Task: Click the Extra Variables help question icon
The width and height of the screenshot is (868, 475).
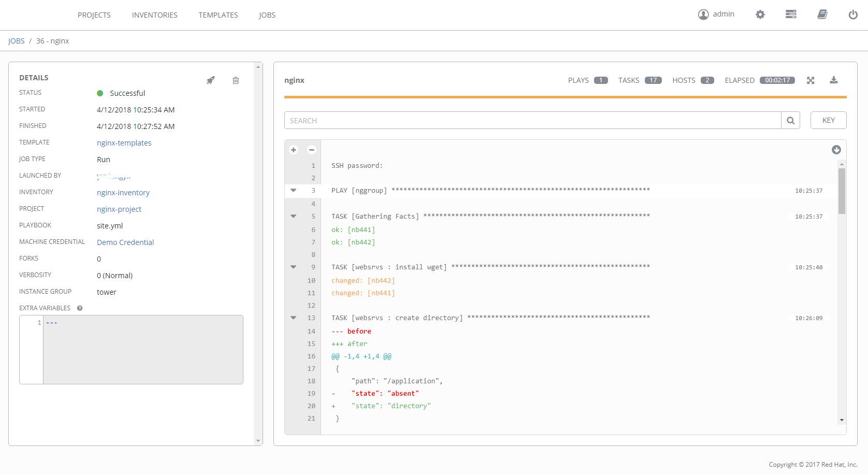Action: [x=80, y=308]
